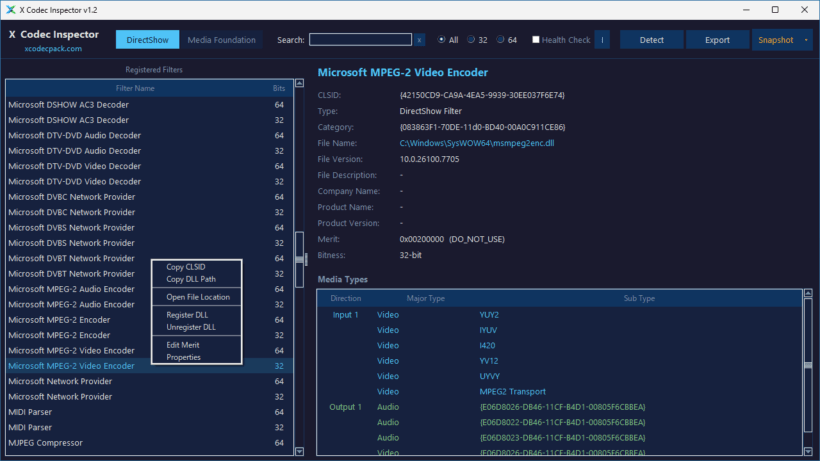Select 64-bit Microsoft MPEG-2 Video Encoder row
The image size is (820, 461).
[x=149, y=351]
